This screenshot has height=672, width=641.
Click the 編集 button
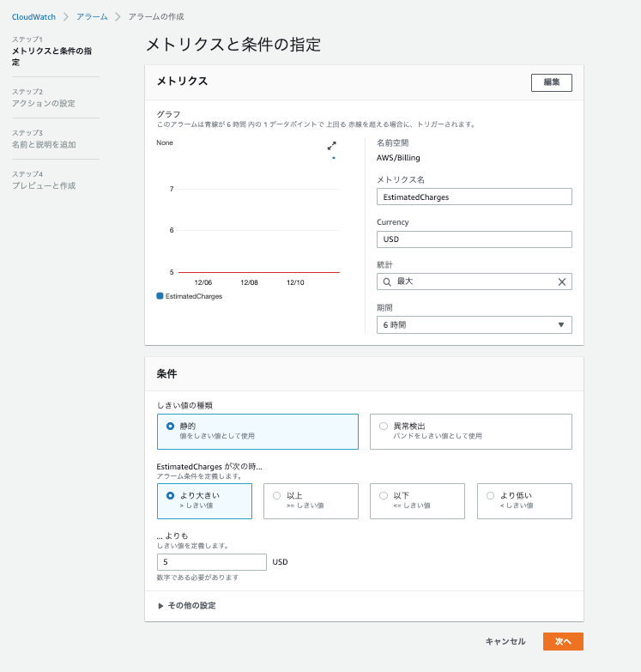click(x=552, y=82)
